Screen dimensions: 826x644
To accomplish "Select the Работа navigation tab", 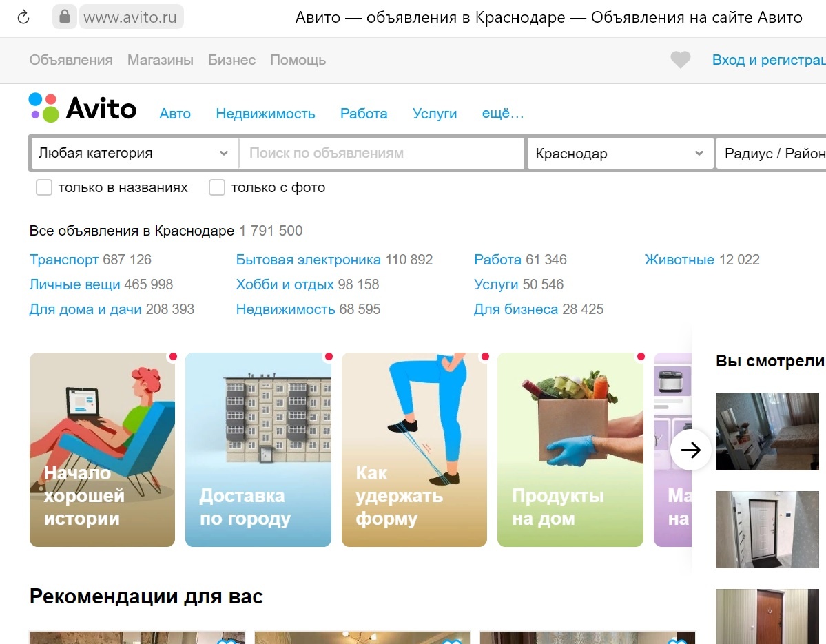I will click(x=364, y=114).
